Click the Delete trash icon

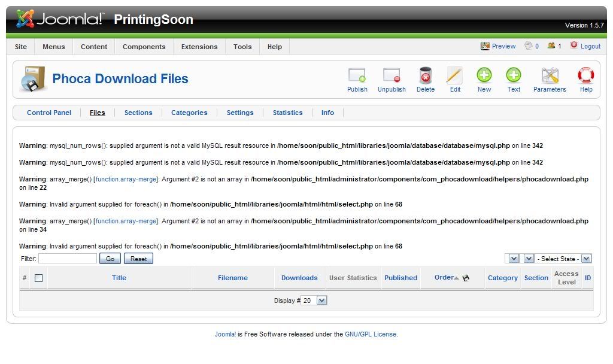pos(426,75)
